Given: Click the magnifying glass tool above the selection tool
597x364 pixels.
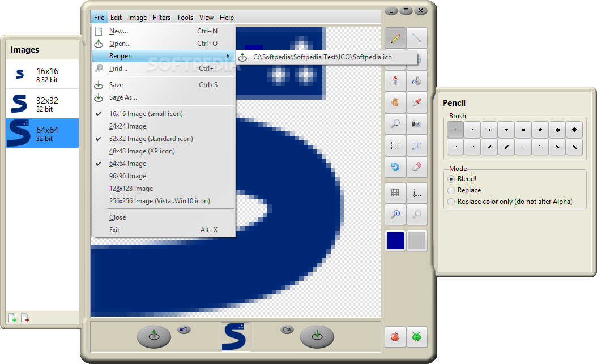Looking at the screenshot, I should coord(395,124).
